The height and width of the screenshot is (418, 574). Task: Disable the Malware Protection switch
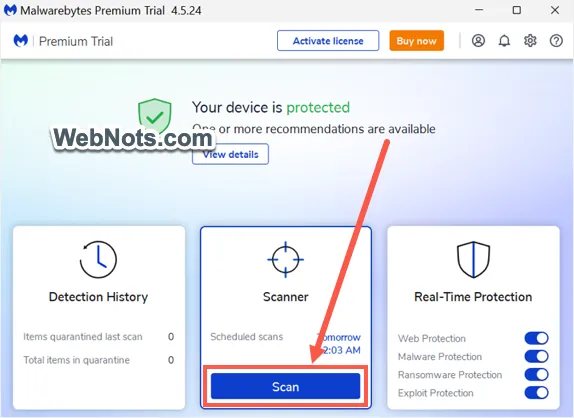(x=536, y=356)
